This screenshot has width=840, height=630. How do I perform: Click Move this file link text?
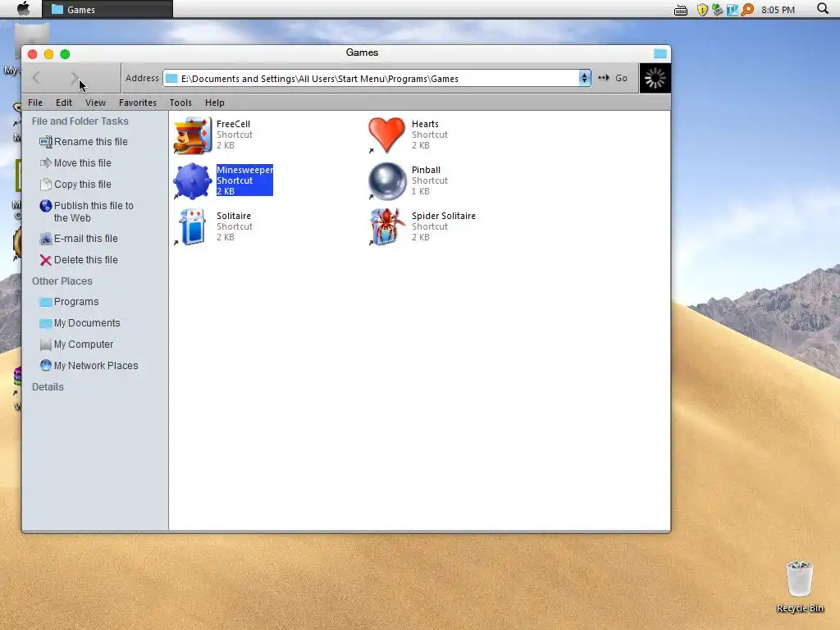point(83,163)
